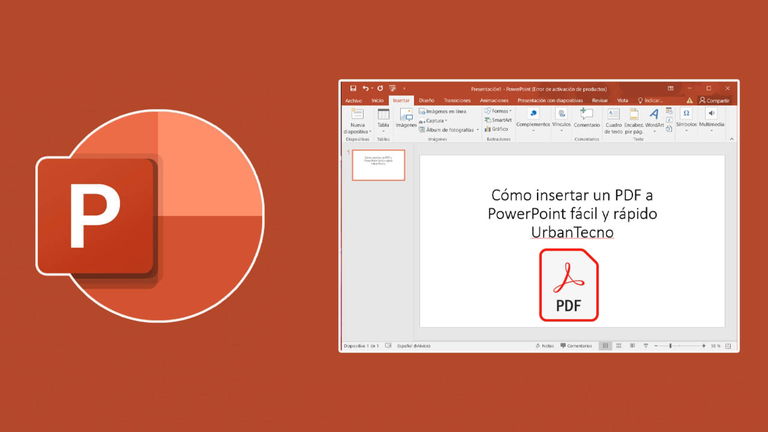This screenshot has width=768, height=432.
Task: Open quick access toolbar customize arrow
Action: 404,89
